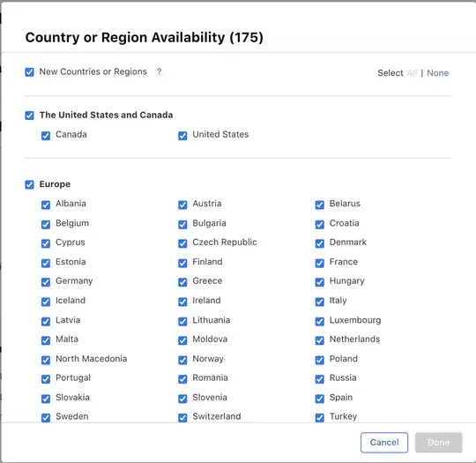The width and height of the screenshot is (476, 463).
Task: Uncheck the Europe region checkbox
Action: (x=29, y=184)
